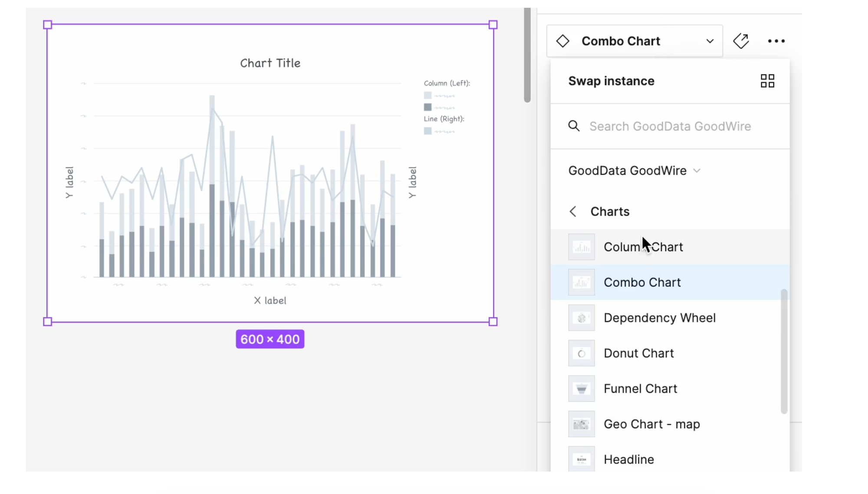Open the three-dot more options menu
Screen dimensions: 868x494
[x=776, y=41]
